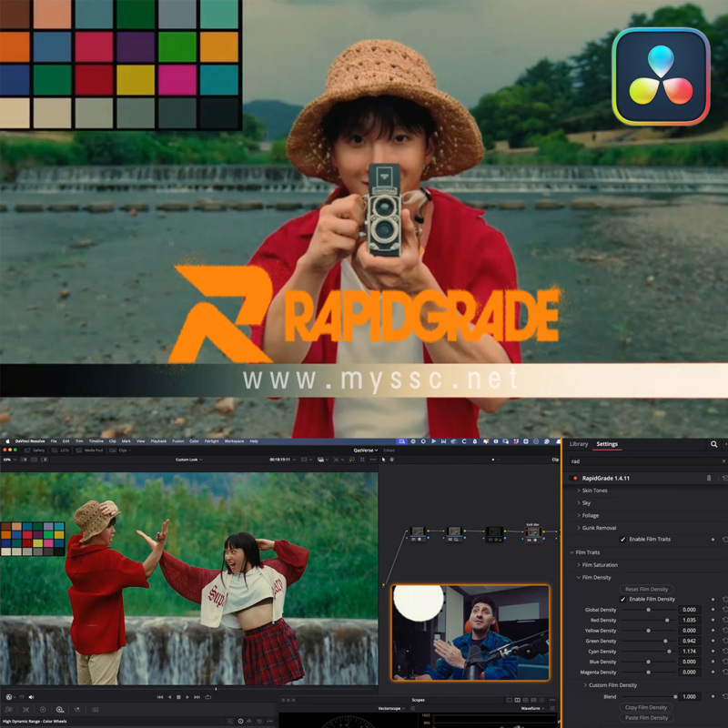Open the QazVerse project dropdown

tap(366, 450)
